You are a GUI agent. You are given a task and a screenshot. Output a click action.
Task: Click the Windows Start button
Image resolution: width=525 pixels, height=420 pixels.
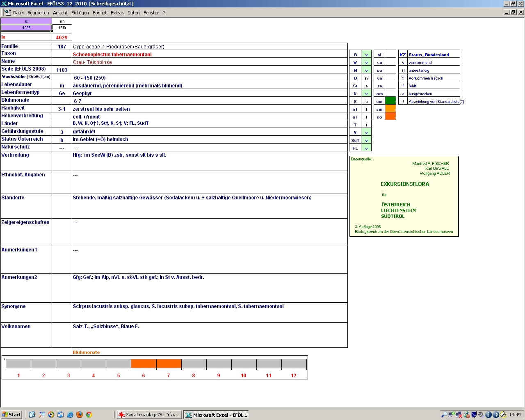pos(11,415)
